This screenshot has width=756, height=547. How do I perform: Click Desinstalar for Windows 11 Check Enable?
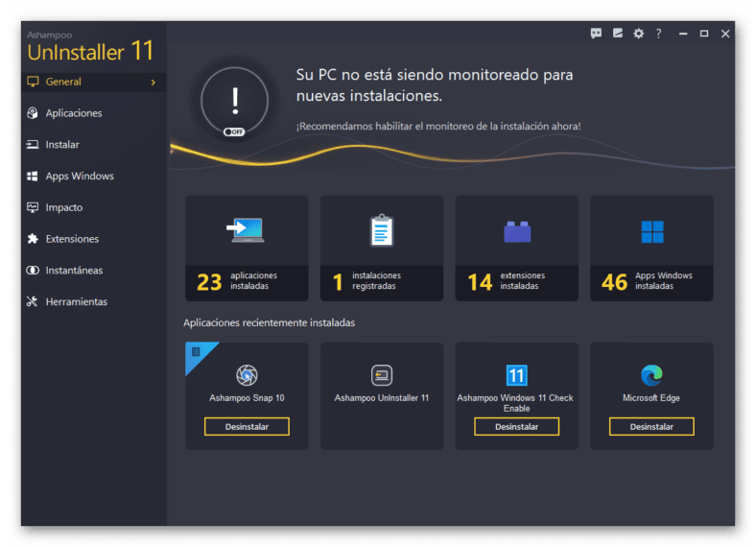[x=516, y=426]
